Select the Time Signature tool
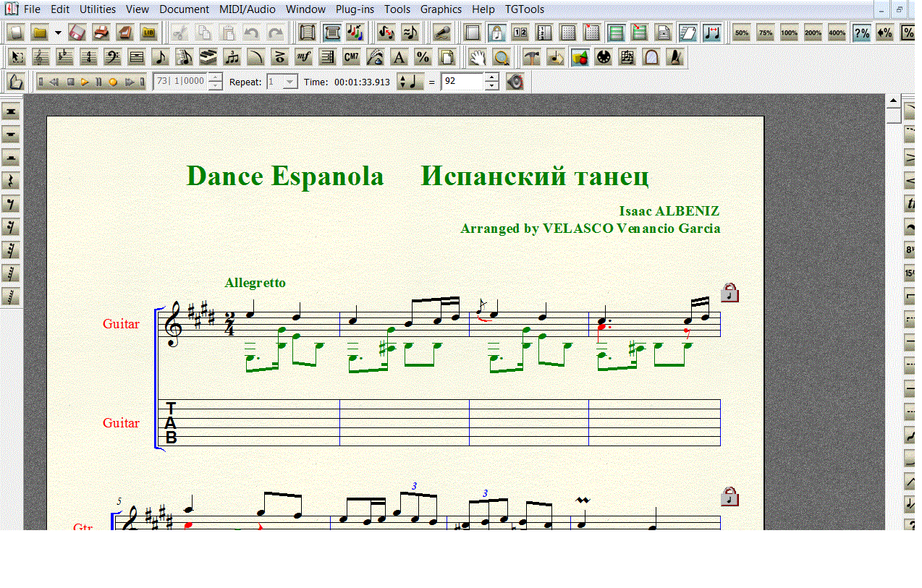Viewport: 922px width, 588px height. (x=89, y=58)
